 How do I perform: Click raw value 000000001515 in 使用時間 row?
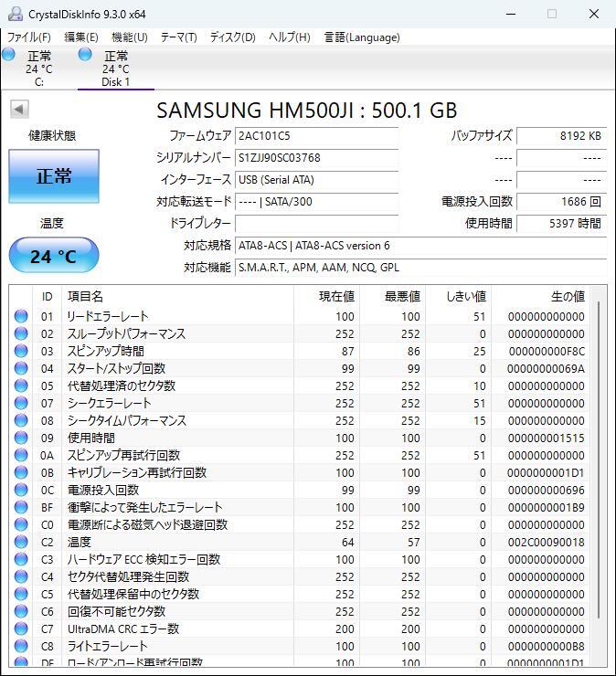pyautogui.click(x=547, y=438)
